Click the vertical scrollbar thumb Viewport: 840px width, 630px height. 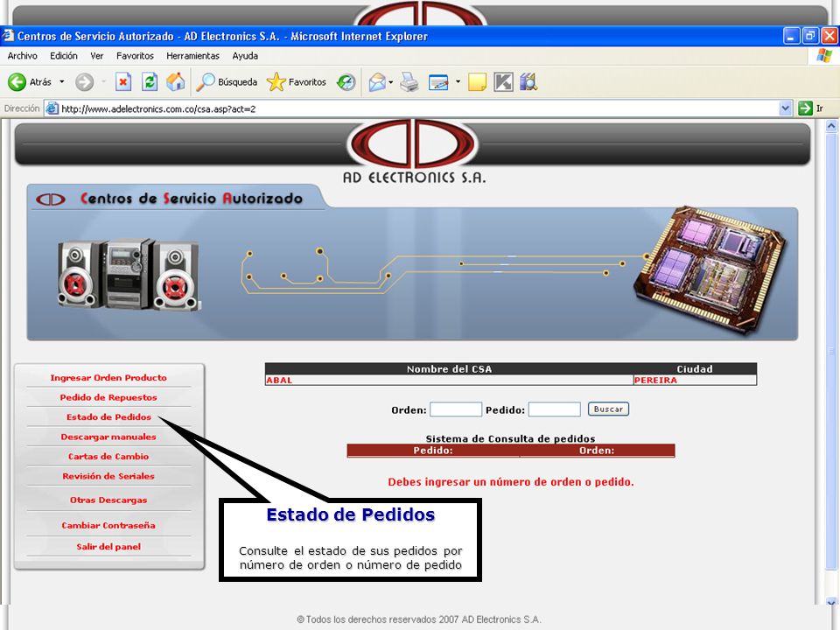[x=831, y=352]
